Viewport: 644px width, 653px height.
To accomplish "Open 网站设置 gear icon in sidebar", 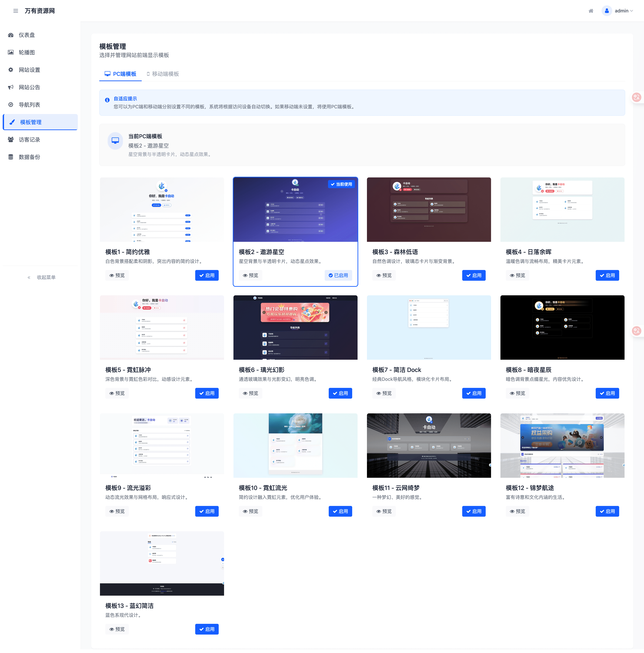I will [x=11, y=70].
